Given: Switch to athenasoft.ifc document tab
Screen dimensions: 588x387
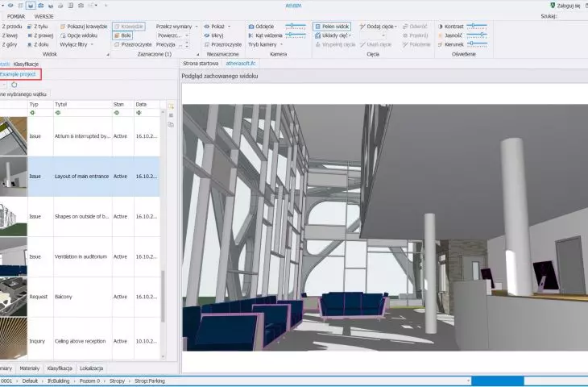Looking at the screenshot, I should pyautogui.click(x=240, y=64).
